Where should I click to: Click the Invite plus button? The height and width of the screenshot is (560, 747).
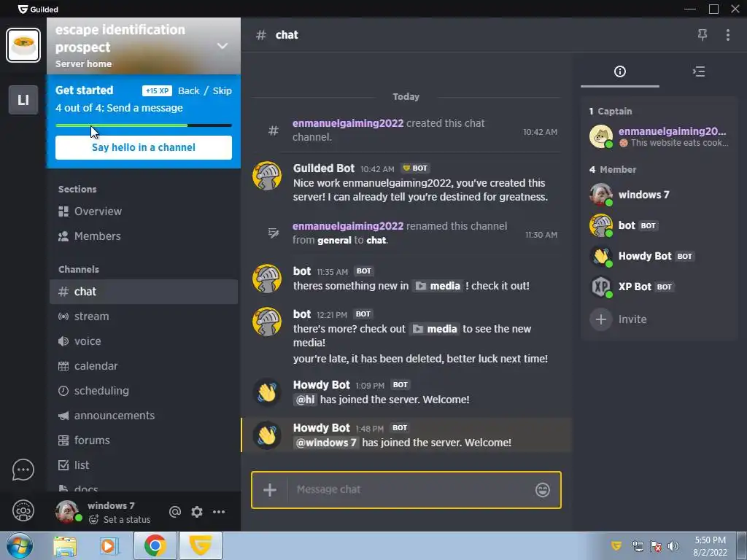[601, 319]
